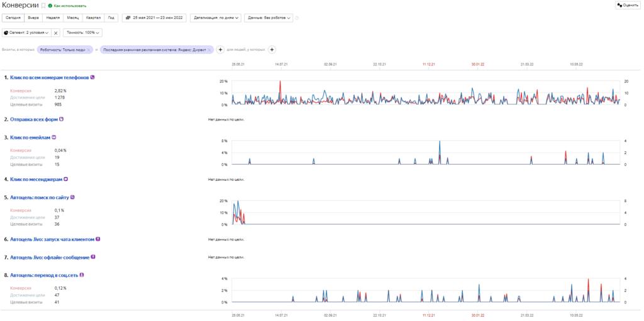Click the bookmark icon beside Конверсии title
This screenshot has width=644, height=321.
(43, 6)
